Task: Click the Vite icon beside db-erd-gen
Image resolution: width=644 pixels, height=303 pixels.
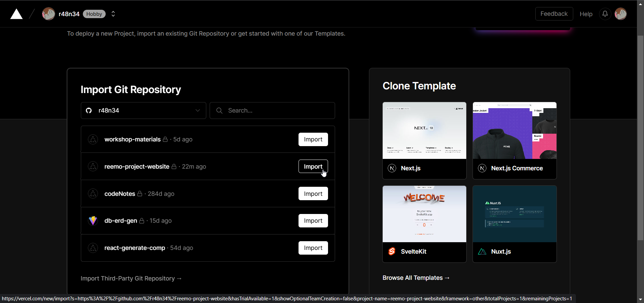Action: 93,221
